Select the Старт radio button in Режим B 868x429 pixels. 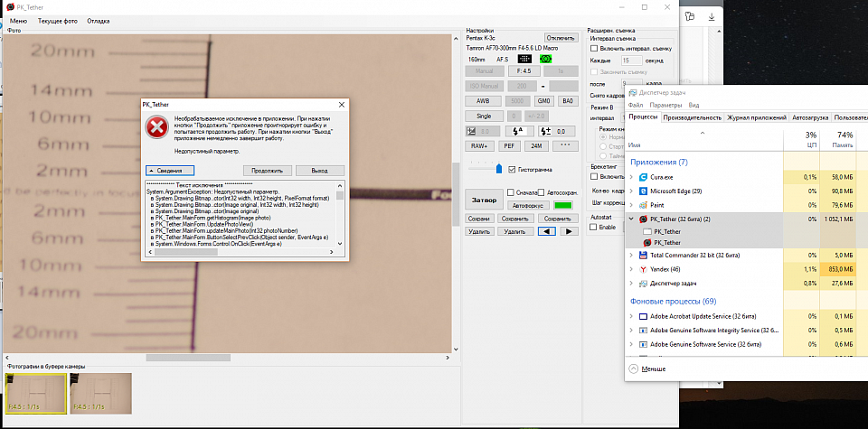click(603, 146)
